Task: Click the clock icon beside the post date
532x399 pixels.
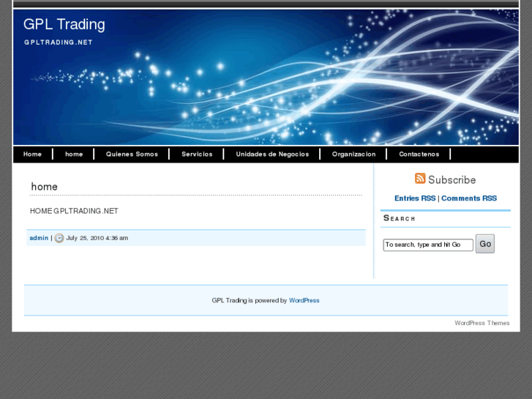Action: pyautogui.click(x=59, y=238)
